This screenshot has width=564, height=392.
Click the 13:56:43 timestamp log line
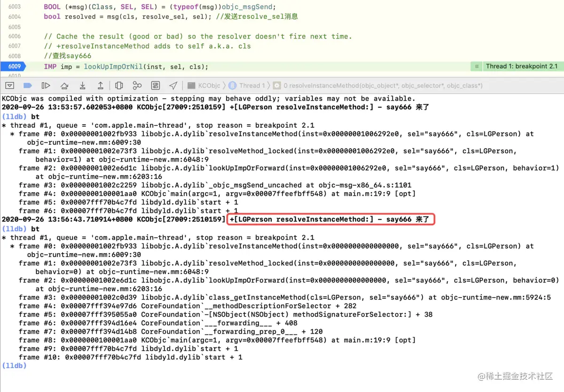215,220
